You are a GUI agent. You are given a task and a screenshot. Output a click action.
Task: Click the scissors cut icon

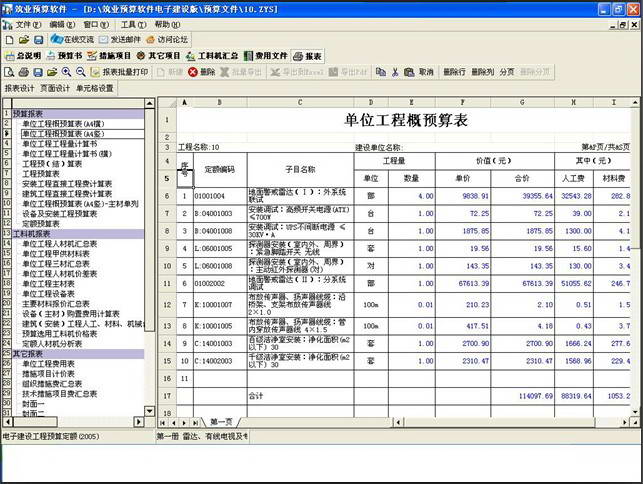pos(395,72)
